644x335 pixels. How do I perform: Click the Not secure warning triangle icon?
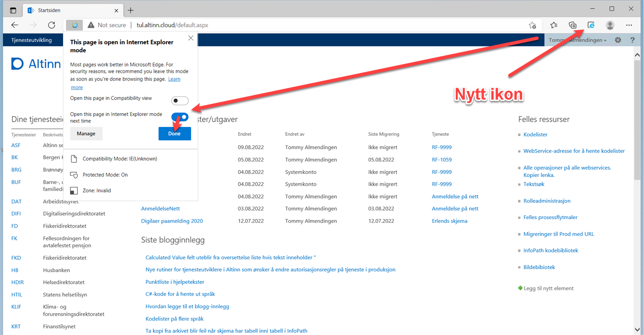91,25
